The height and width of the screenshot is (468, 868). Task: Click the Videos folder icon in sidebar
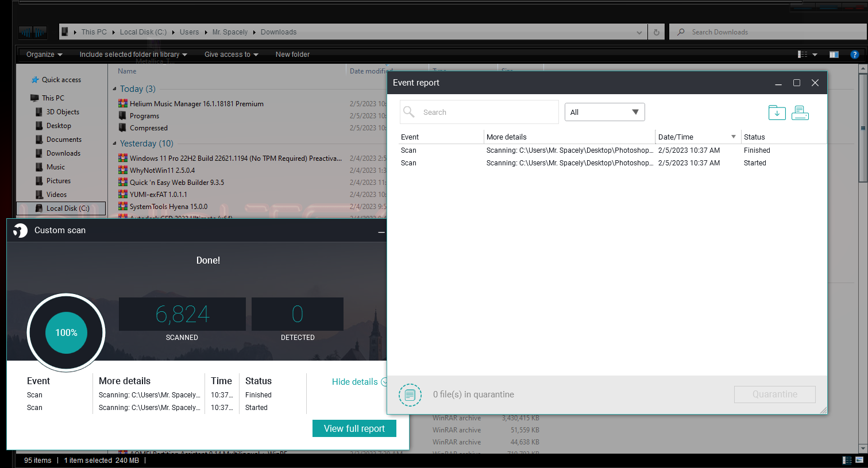[x=39, y=195]
